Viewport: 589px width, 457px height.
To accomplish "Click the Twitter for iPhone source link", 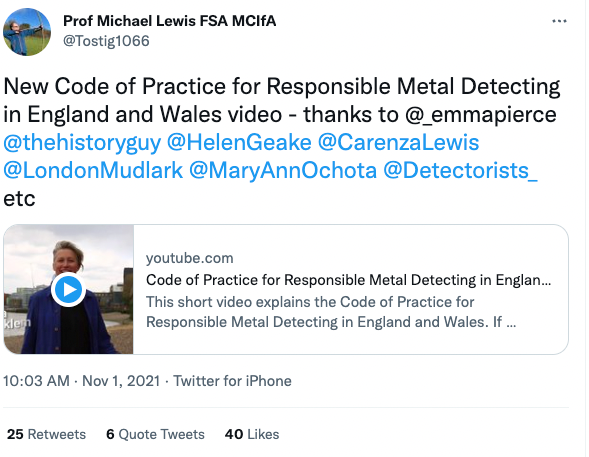I will click(232, 381).
